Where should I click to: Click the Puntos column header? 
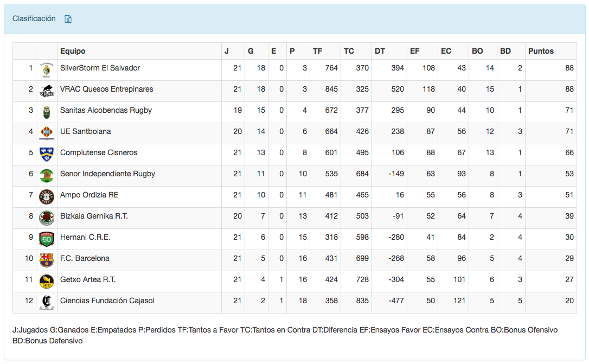541,51
